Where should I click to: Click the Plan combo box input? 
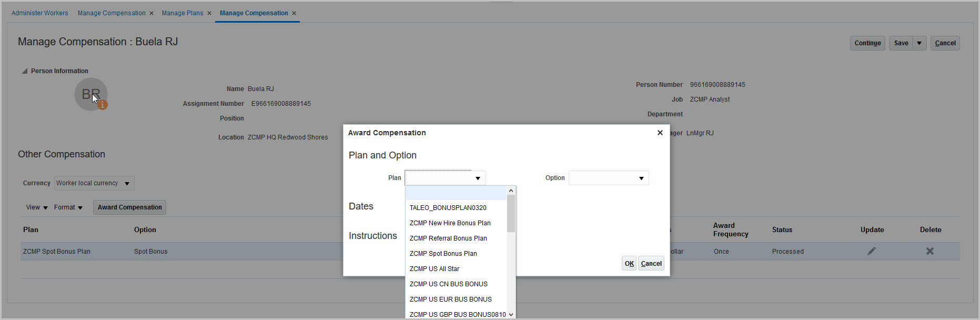[x=439, y=178]
